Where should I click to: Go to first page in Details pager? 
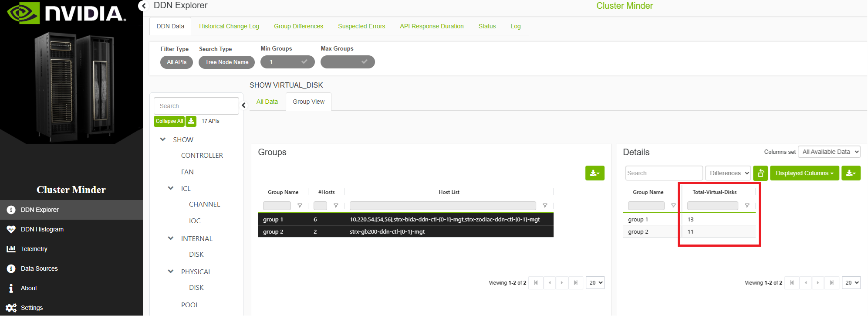click(x=792, y=283)
